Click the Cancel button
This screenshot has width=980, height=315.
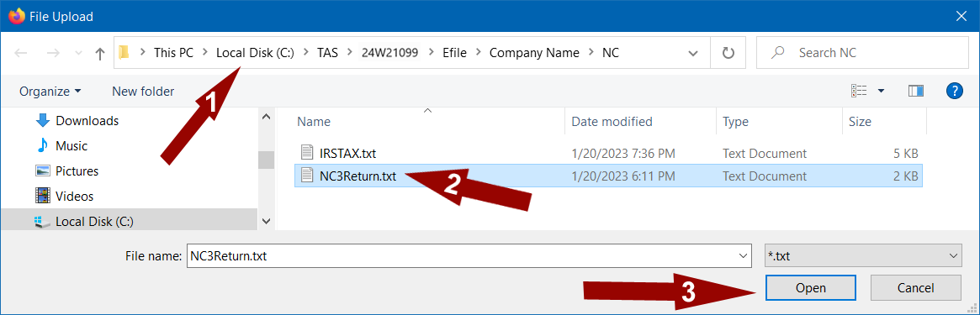(915, 287)
